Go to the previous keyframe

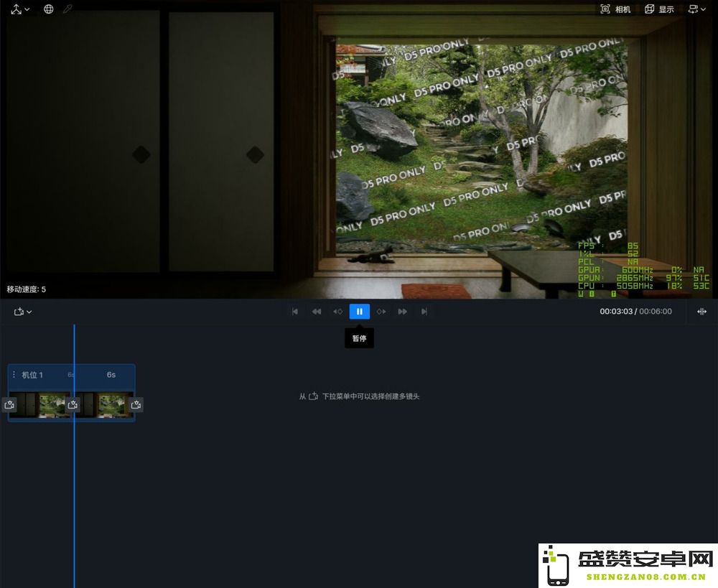338,312
